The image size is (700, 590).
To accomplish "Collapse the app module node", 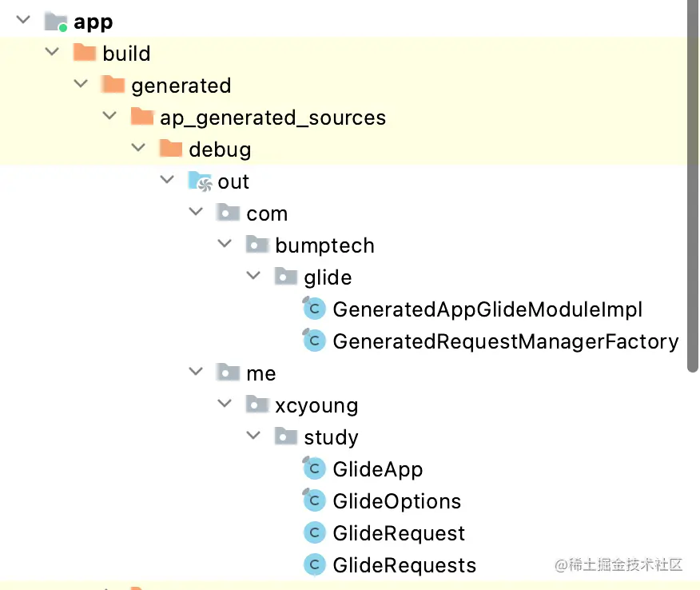I will pos(22,20).
